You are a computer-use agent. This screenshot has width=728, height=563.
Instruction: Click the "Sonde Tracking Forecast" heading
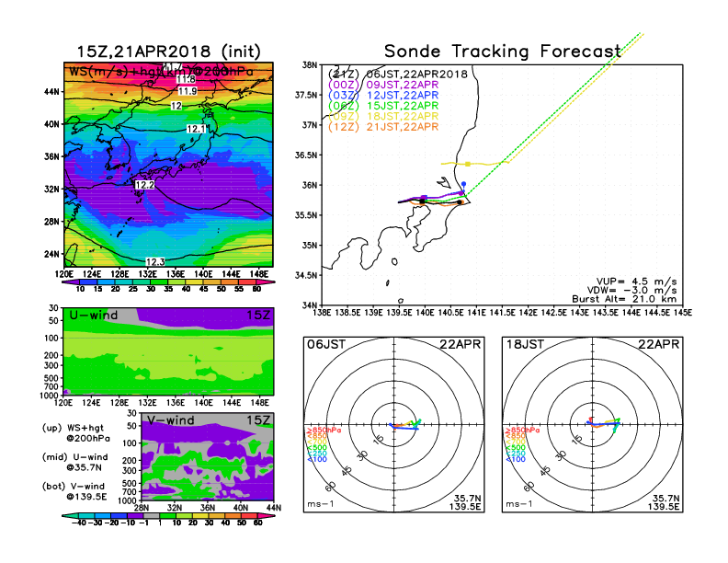click(x=503, y=52)
